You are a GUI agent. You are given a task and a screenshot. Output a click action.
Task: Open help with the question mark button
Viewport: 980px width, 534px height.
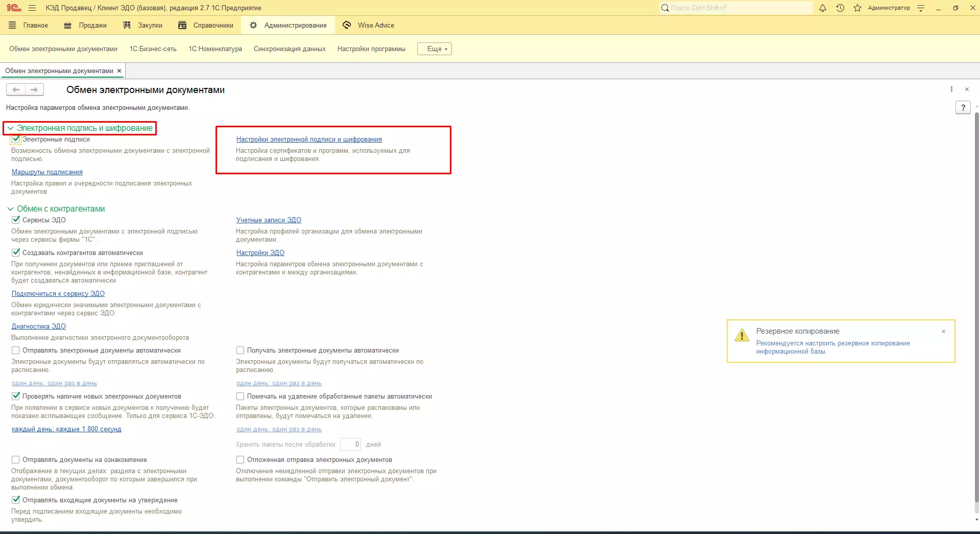click(963, 107)
